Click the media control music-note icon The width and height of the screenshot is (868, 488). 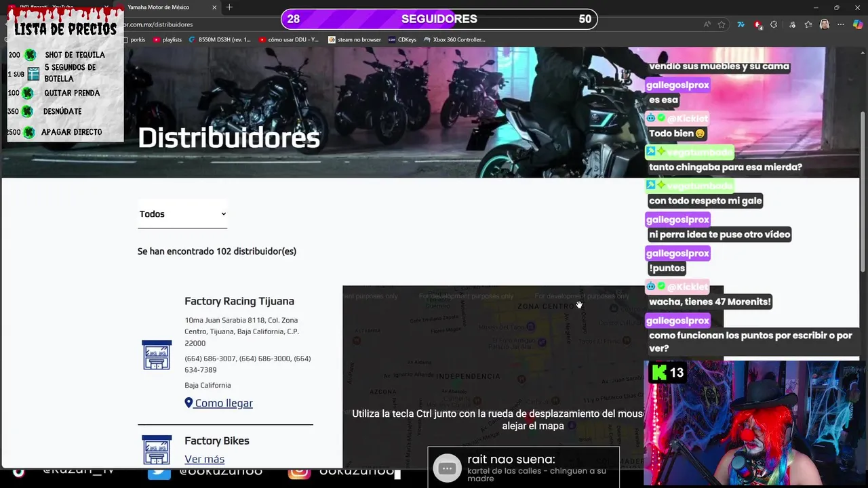791,24
